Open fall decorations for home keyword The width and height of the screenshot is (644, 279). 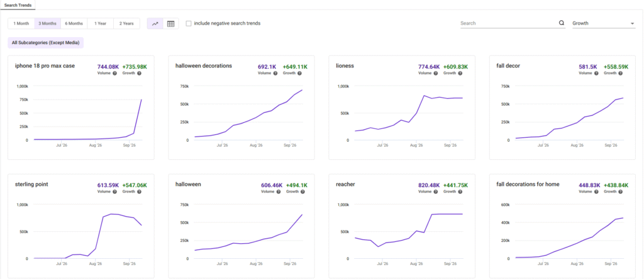click(x=528, y=185)
